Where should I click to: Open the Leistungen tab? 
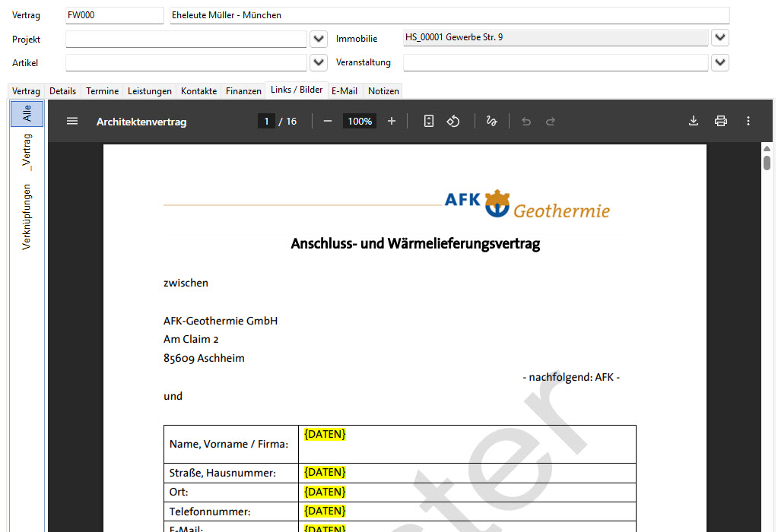click(150, 91)
